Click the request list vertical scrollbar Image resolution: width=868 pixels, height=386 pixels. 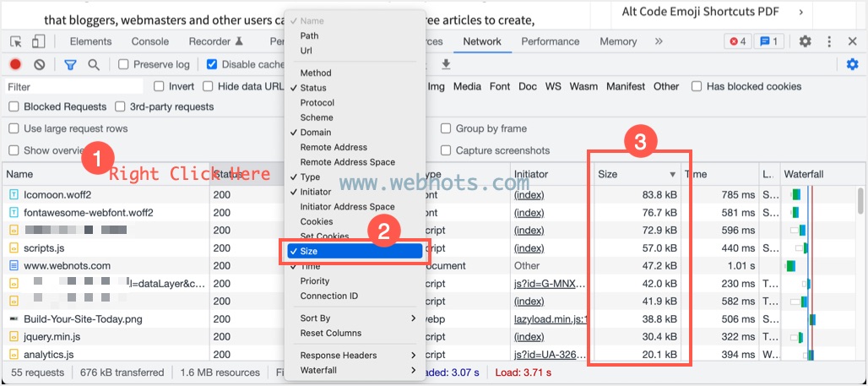tap(860, 200)
